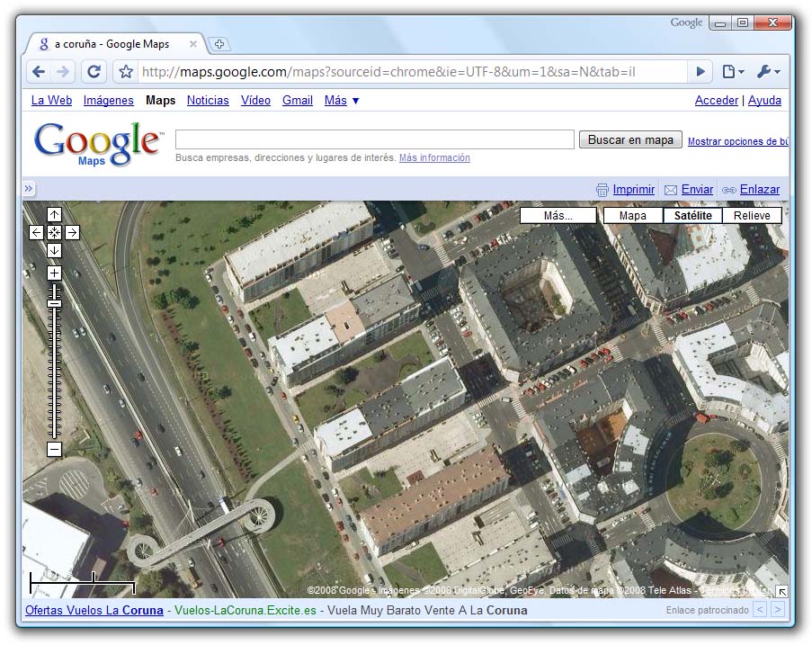
Task: Toggle the overview map corner arrow
Action: tap(782, 591)
